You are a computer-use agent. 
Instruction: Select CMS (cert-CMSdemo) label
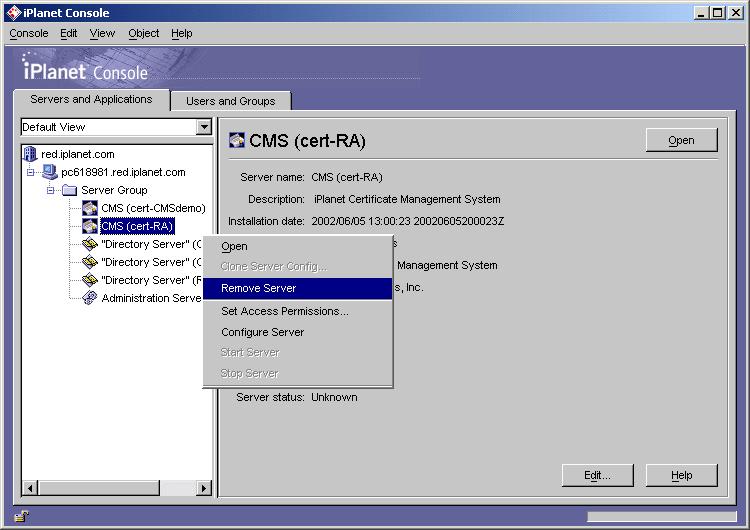click(153, 208)
